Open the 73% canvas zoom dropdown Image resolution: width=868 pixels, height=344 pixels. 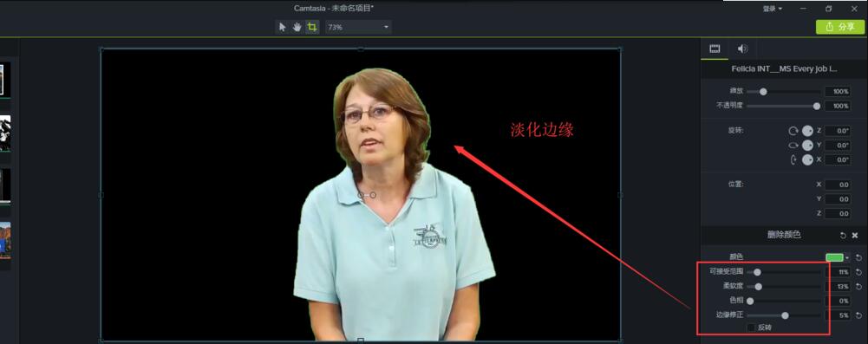pos(358,27)
